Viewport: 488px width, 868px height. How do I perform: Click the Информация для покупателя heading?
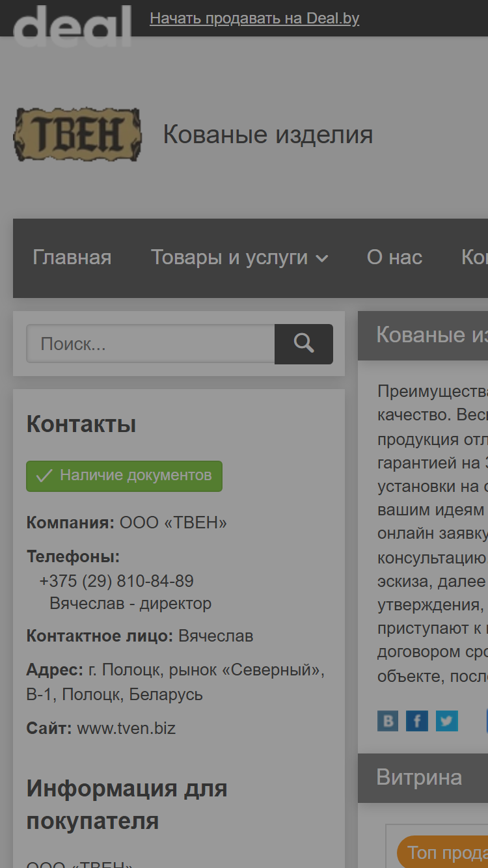click(127, 804)
